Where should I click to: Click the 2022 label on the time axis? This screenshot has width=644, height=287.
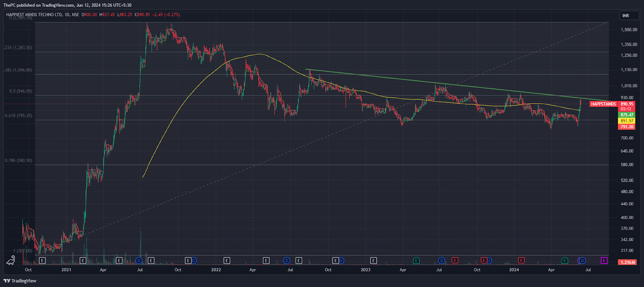[x=216, y=270]
